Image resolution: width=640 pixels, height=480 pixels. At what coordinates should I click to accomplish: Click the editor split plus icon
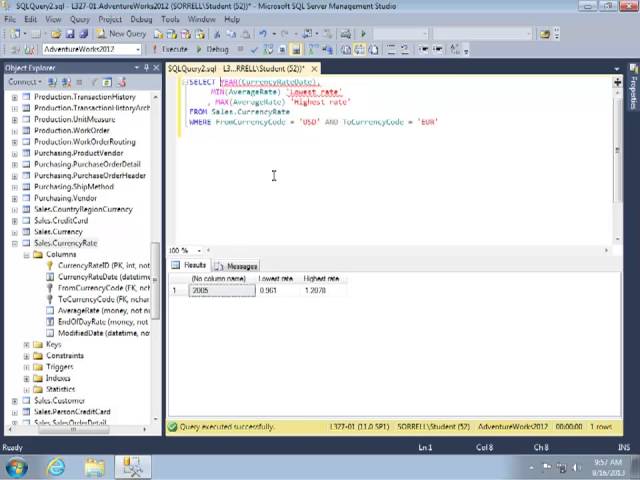[618, 82]
